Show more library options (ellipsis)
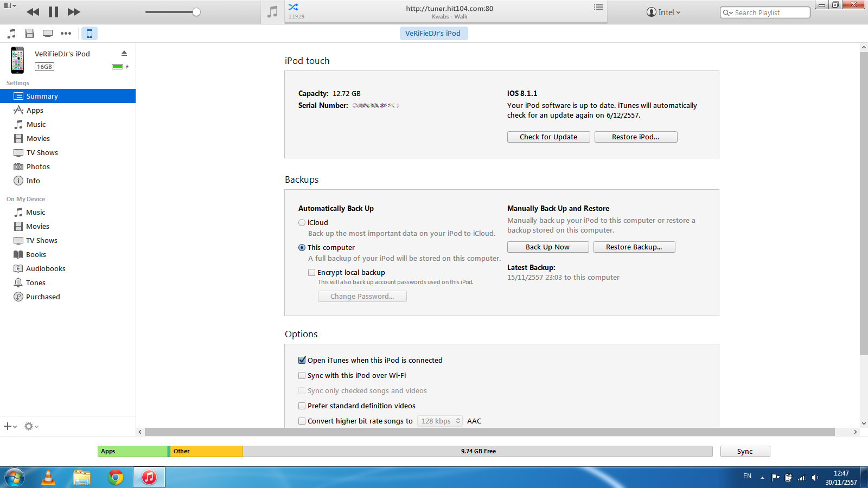Screen dimensions: 868x488 pyautogui.click(x=66, y=34)
